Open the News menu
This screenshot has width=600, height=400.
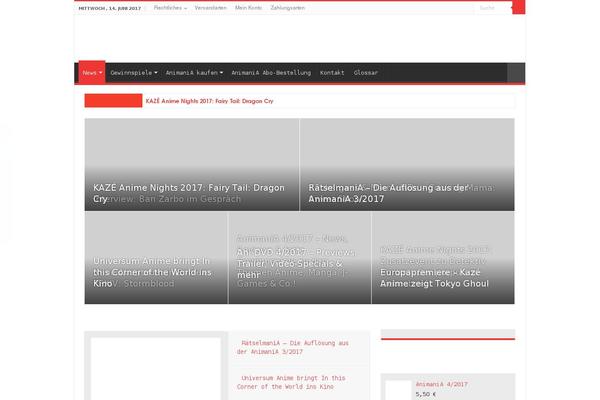click(92, 72)
